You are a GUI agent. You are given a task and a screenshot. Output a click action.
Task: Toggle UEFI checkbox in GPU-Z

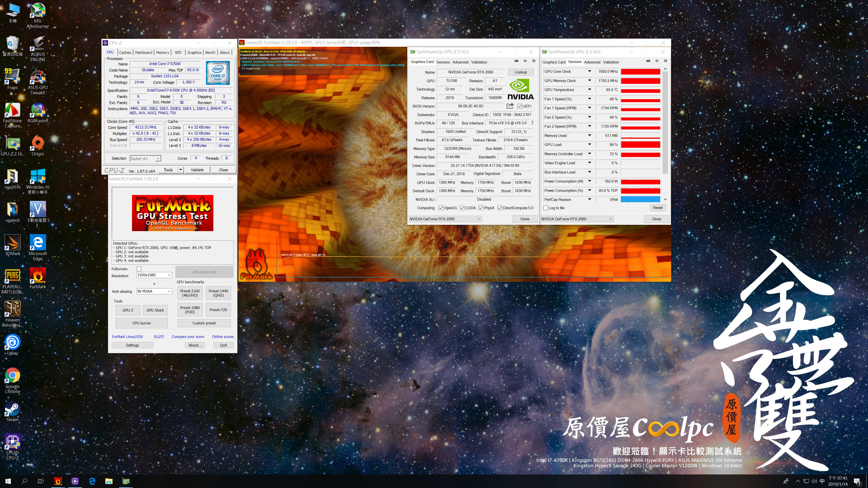[519, 106]
